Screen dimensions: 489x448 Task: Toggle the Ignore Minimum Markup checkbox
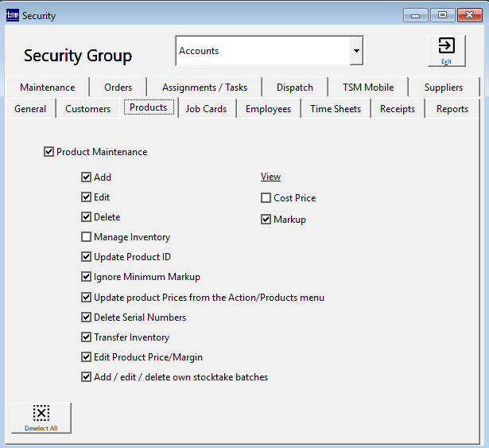click(x=87, y=277)
